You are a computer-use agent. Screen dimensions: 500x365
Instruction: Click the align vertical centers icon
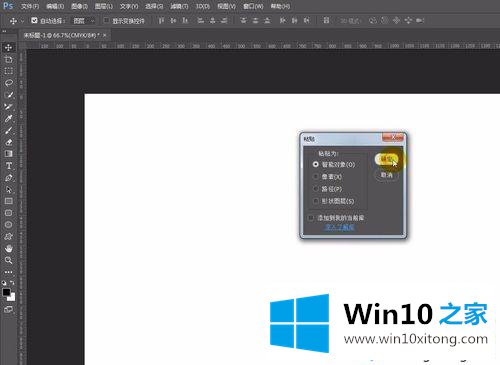click(173, 21)
